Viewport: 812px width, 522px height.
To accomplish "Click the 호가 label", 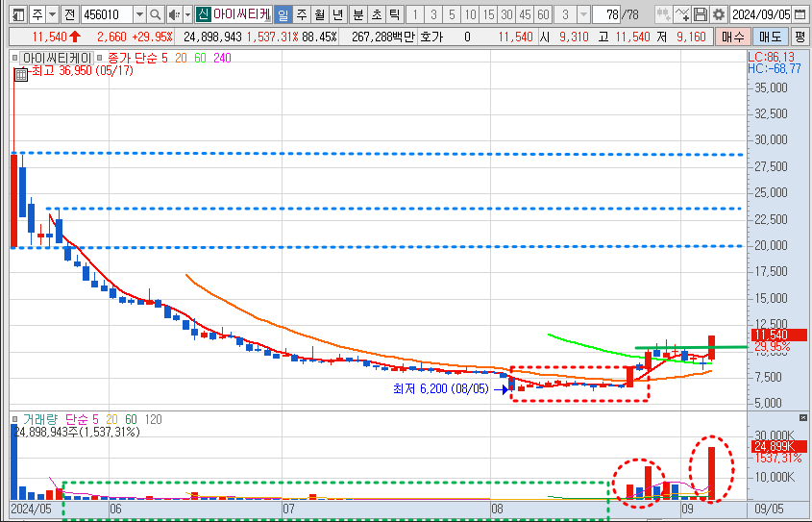I will coord(431,37).
